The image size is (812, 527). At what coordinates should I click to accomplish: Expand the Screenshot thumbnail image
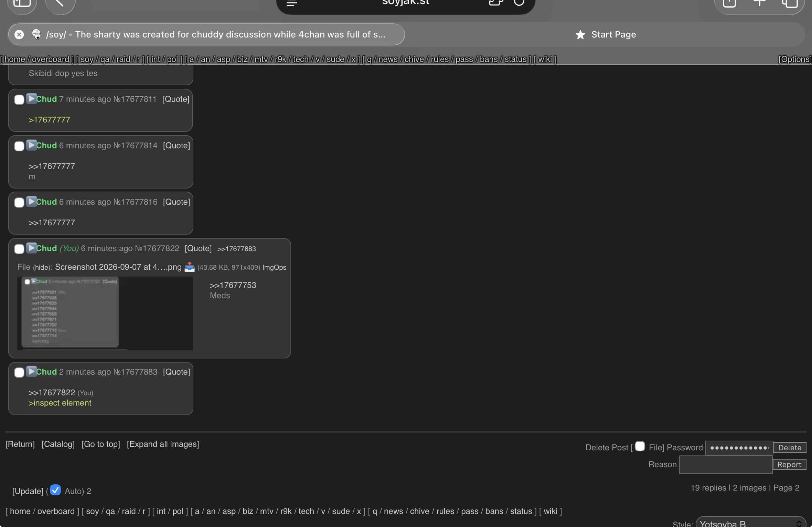pyautogui.click(x=105, y=313)
